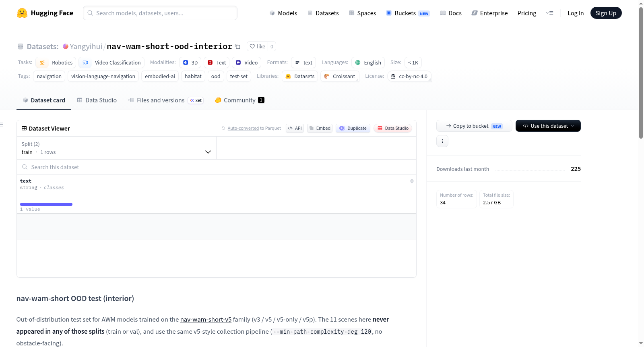Filter by Video Classification task tag
The height and width of the screenshot is (347, 644).
point(111,62)
